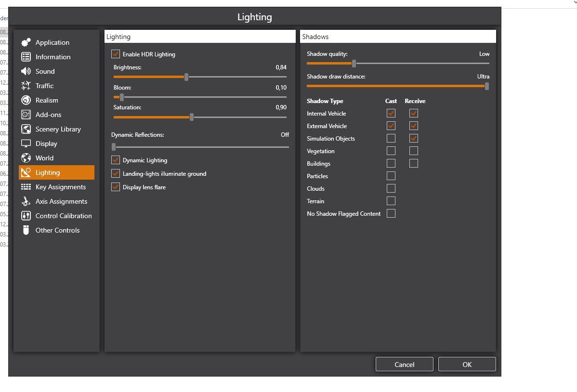Image resolution: width=577 pixels, height=392 pixels.
Task: Open the Application settings page
Action: (56, 42)
